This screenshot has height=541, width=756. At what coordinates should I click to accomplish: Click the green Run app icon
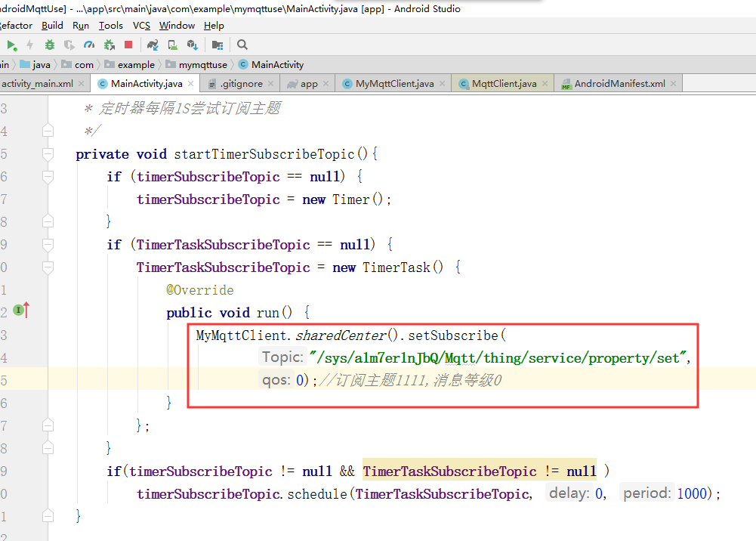pos(11,45)
